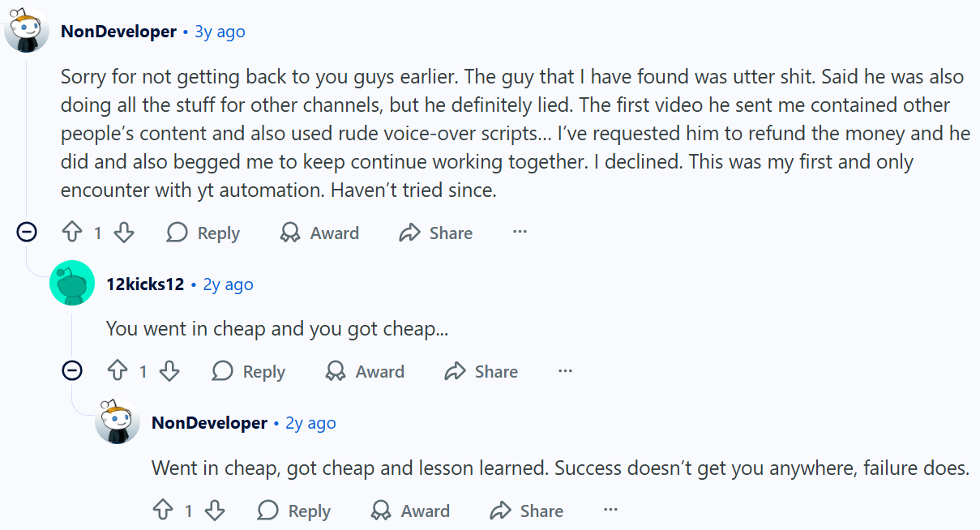Image resolution: width=980 pixels, height=530 pixels.
Task: Downvote the 'lesson learned' reply
Action: (x=215, y=511)
